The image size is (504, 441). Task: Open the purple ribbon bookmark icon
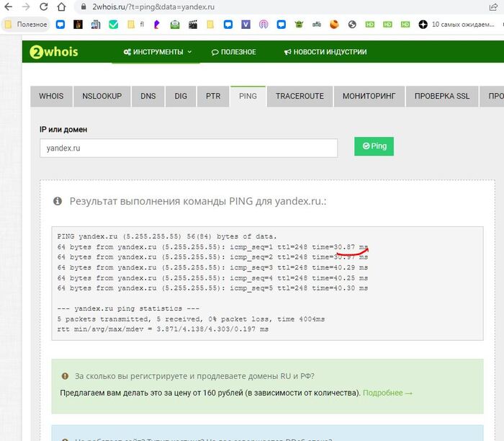156,24
